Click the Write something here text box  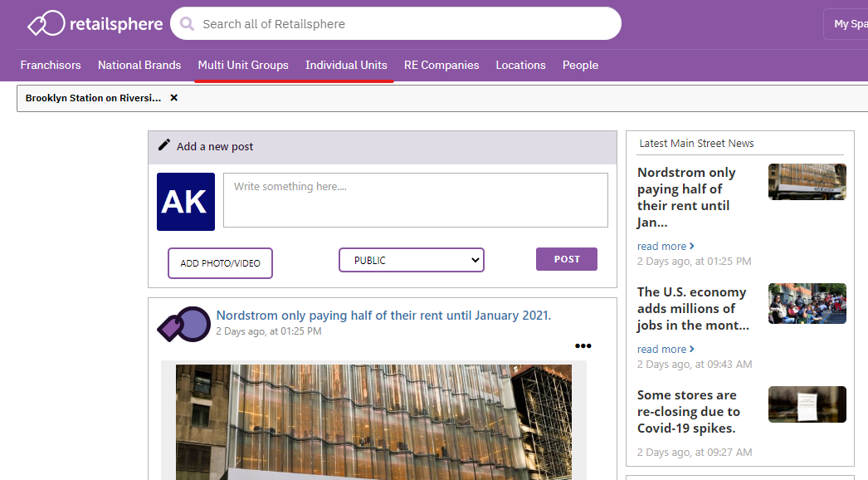(x=415, y=200)
